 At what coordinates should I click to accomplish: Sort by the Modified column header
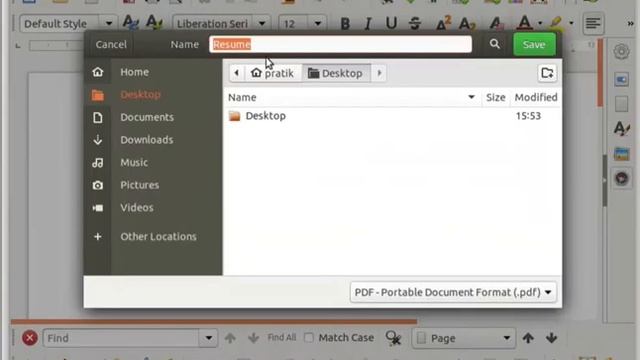pyautogui.click(x=536, y=97)
